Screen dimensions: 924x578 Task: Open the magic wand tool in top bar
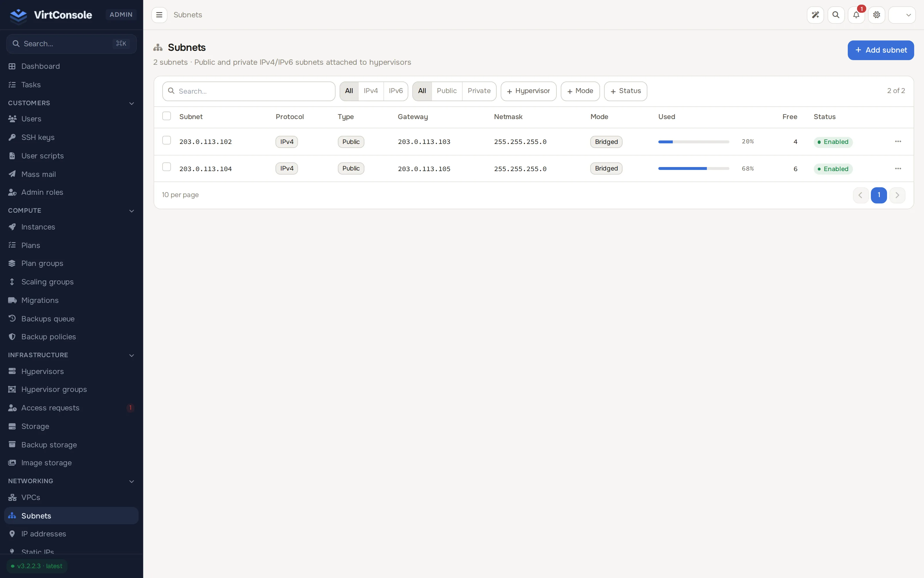(815, 15)
